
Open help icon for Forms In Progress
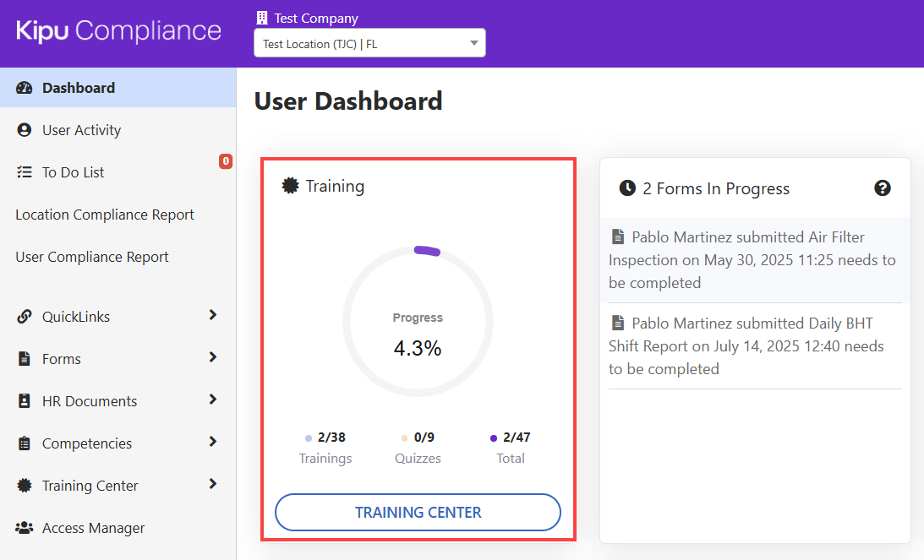tap(882, 188)
